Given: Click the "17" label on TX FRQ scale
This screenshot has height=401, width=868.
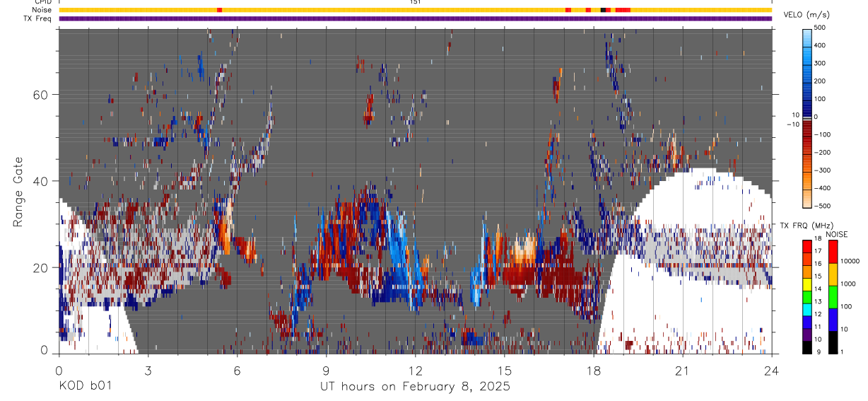Looking at the screenshot, I should 818,251.
